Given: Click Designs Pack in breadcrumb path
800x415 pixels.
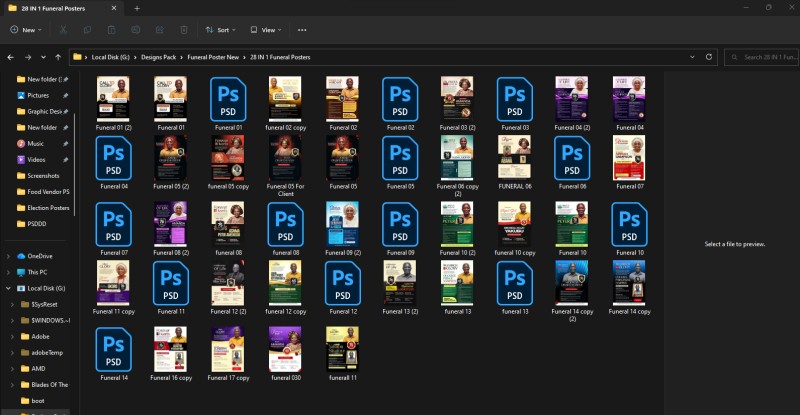Looking at the screenshot, I should click(159, 57).
